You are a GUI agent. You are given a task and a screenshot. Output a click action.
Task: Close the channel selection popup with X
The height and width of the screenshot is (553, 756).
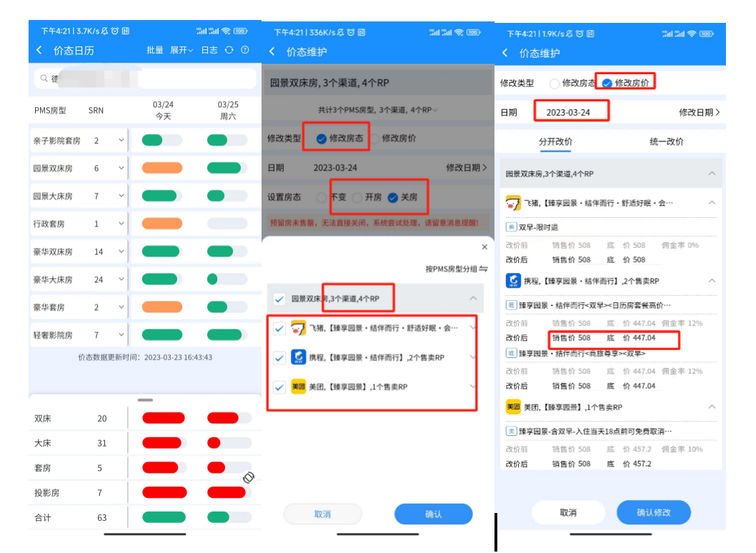(x=484, y=246)
